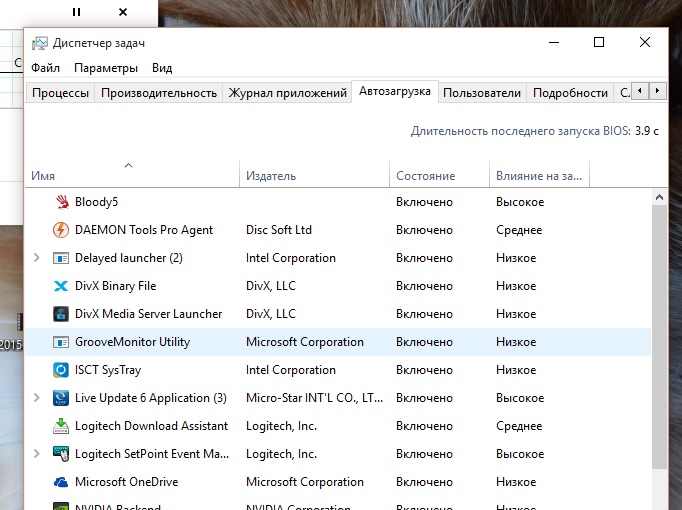Expand the Delayed launcher (2) group
The width and height of the screenshot is (682, 510).
(37, 258)
